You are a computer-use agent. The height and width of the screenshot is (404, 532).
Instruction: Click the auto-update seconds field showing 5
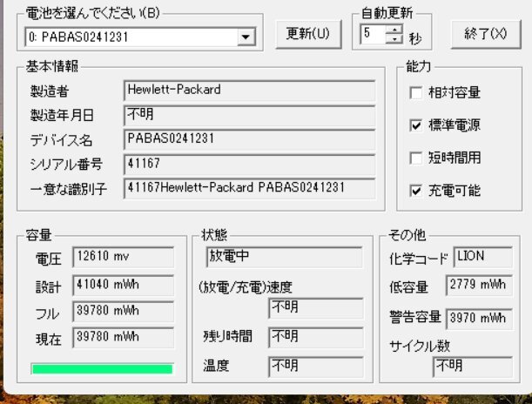point(373,34)
